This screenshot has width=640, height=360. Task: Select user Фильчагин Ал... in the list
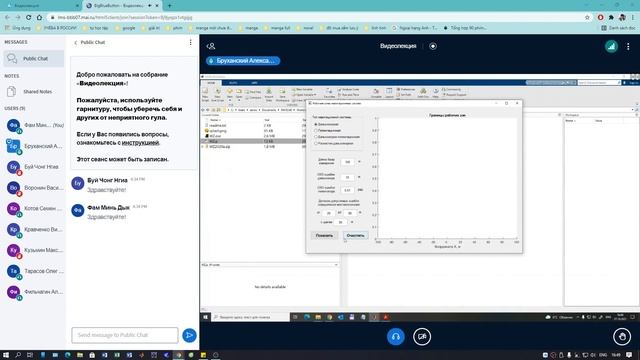tap(34, 292)
